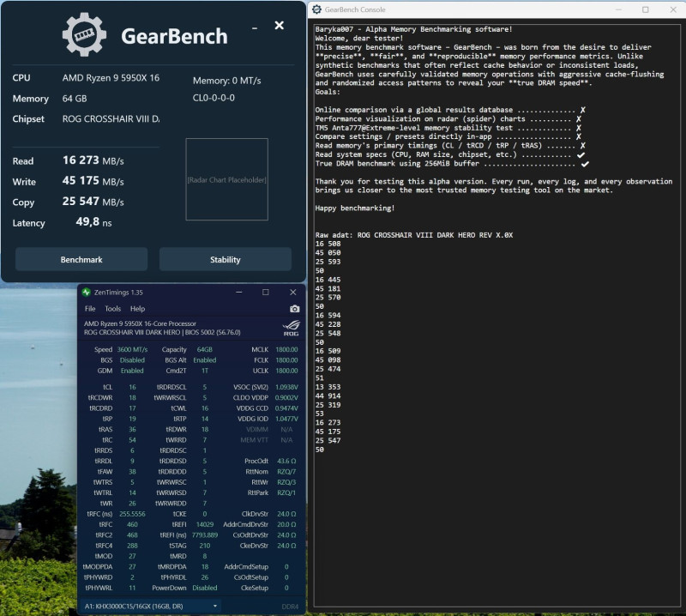Click the ZenTimings screenshot camera icon
The image size is (686, 616).
click(294, 309)
